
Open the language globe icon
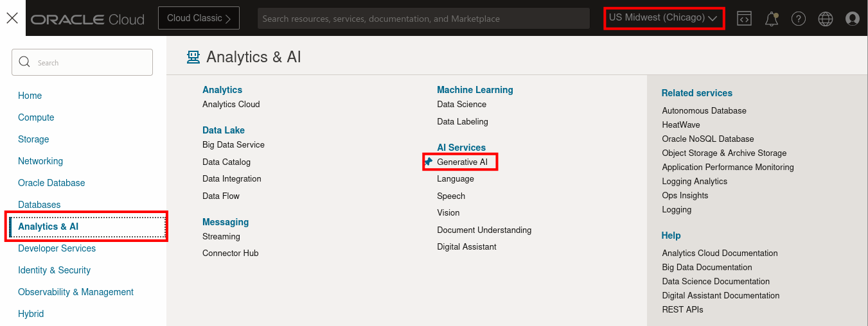(x=826, y=19)
